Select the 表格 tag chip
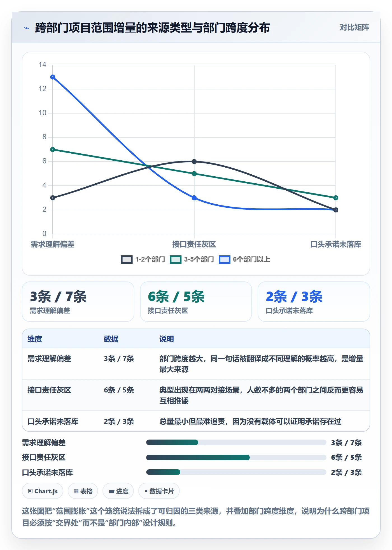The height and width of the screenshot is (550, 392). pyautogui.click(x=83, y=491)
